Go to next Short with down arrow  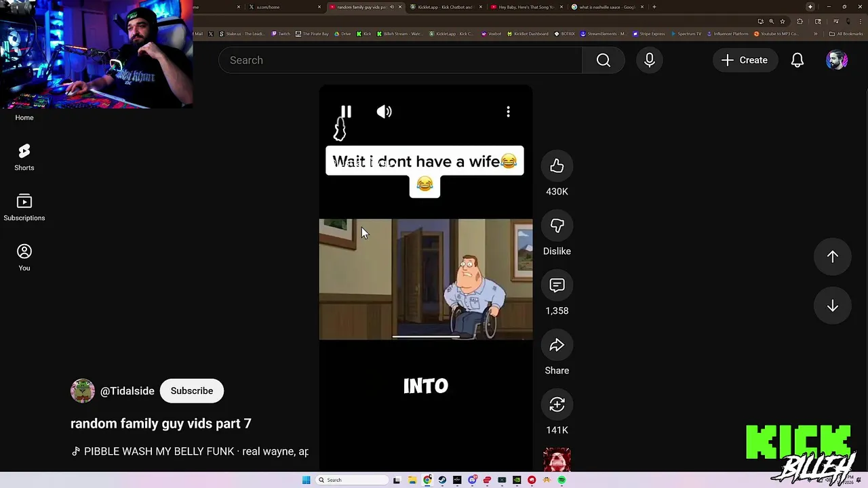point(832,306)
